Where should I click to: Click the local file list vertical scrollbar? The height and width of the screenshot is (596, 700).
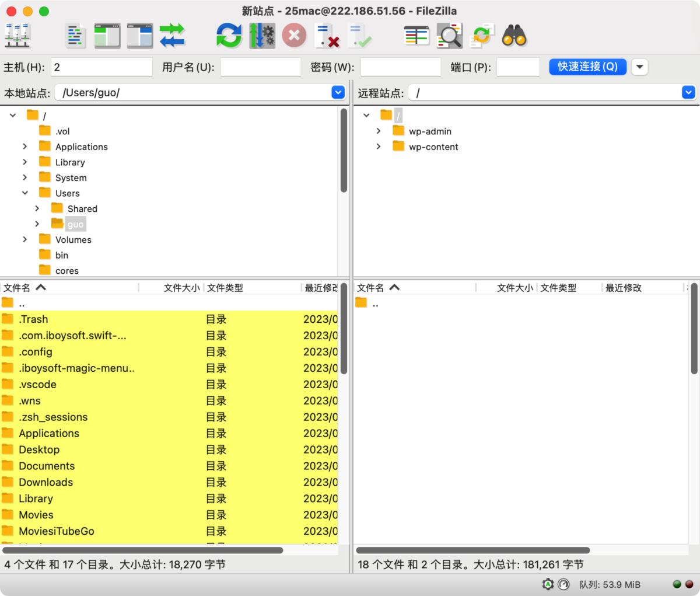point(344,329)
